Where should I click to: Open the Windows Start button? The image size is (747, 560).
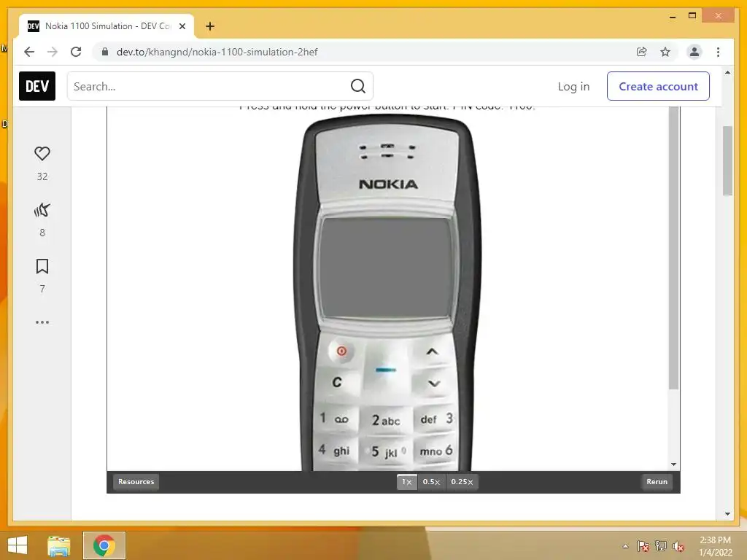tap(18, 545)
